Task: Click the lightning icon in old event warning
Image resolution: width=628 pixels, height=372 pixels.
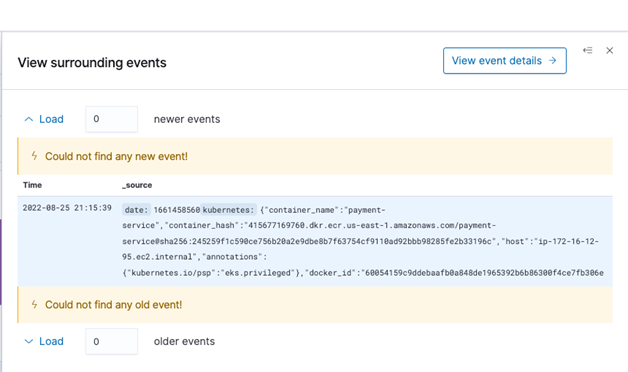Action: [x=34, y=304]
